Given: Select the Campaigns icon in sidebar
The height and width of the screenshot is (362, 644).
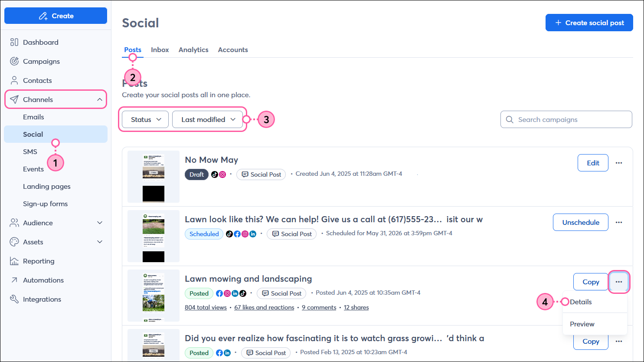Looking at the screenshot, I should tap(14, 61).
